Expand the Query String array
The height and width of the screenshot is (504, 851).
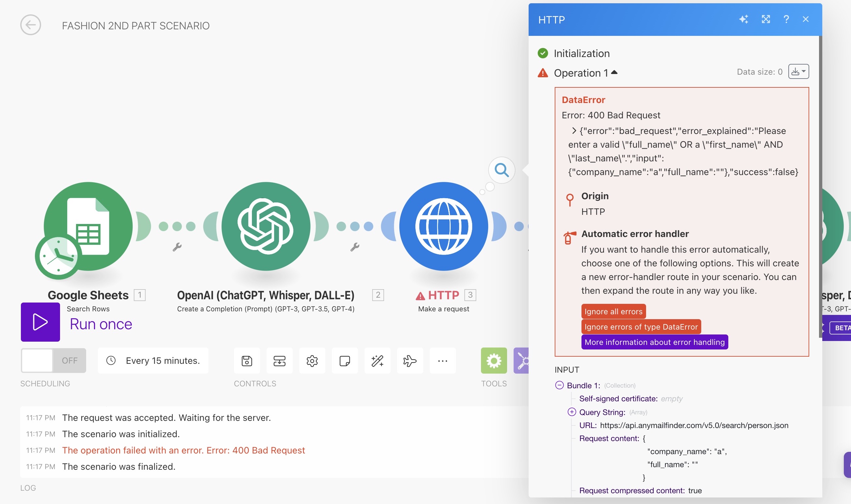(x=572, y=412)
